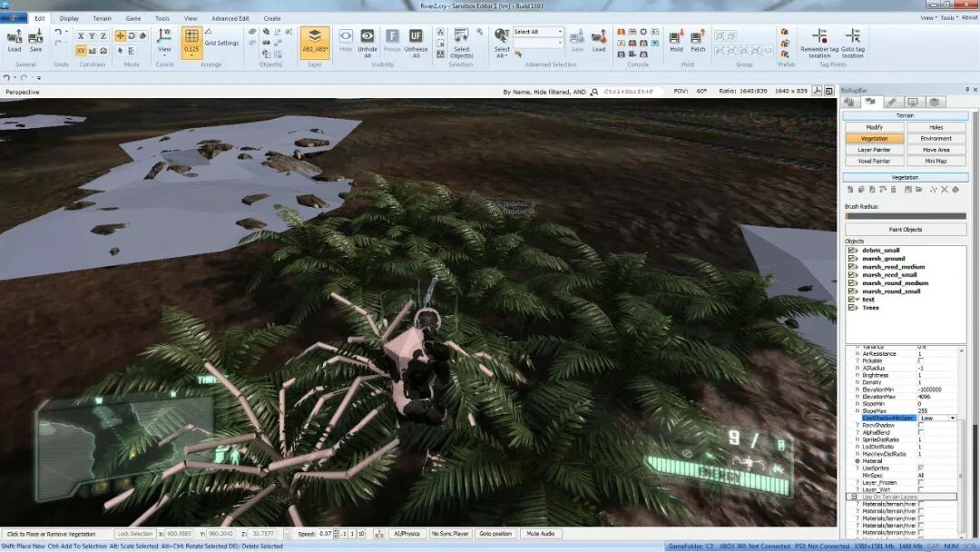Toggle marsh_ground vegetation checkbox
The image size is (980, 552).
coord(852,258)
